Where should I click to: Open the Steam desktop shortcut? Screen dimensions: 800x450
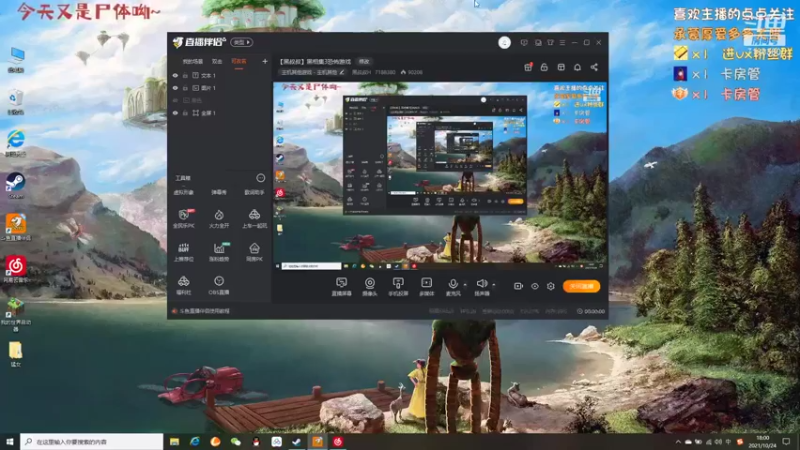[x=16, y=186]
